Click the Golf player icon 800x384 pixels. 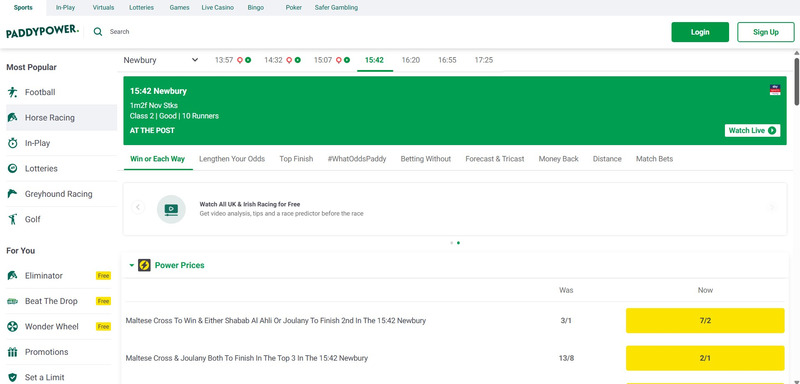pos(12,219)
